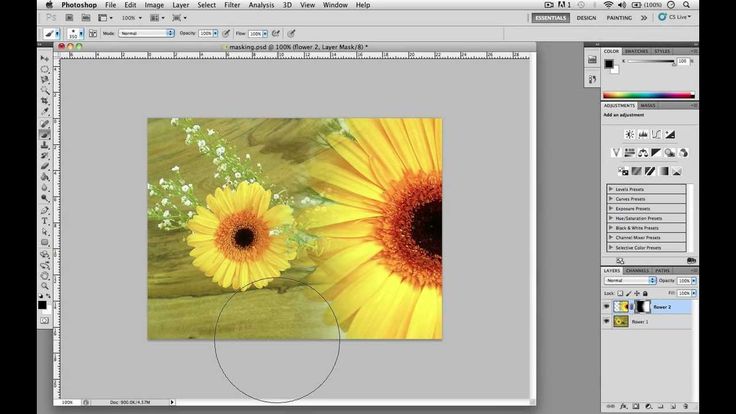Image resolution: width=736 pixels, height=414 pixels.
Task: Hide the flower 1 layer
Action: click(x=607, y=322)
